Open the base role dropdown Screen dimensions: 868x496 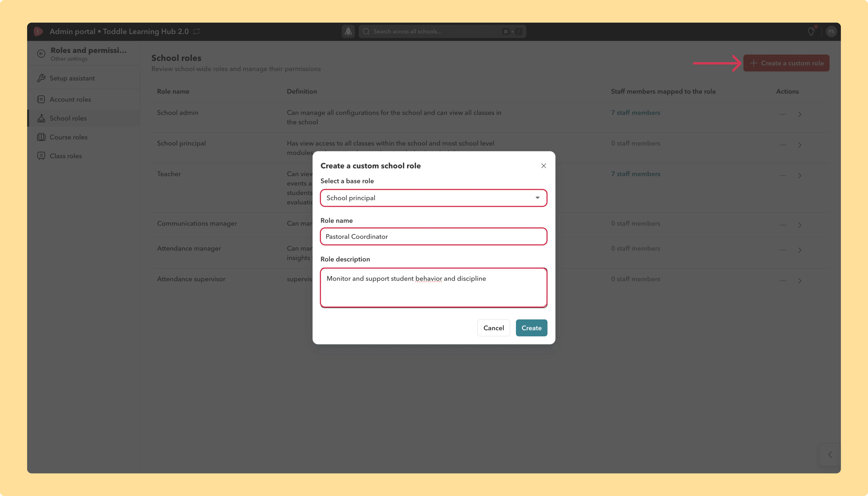tap(434, 198)
